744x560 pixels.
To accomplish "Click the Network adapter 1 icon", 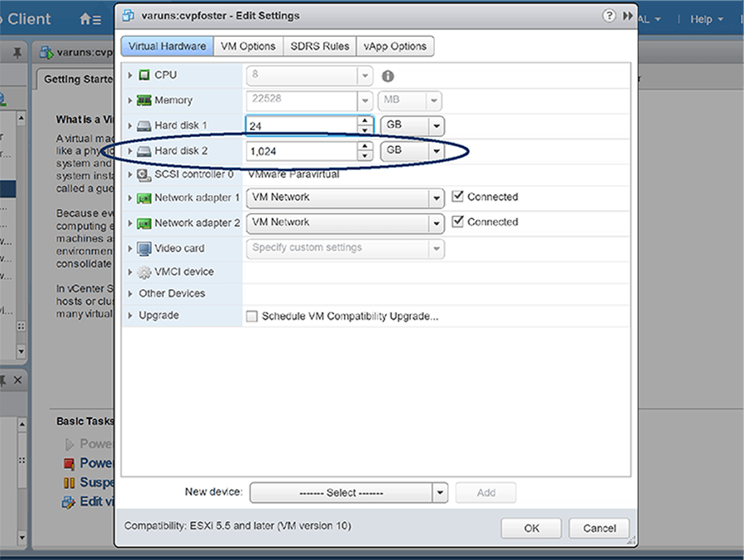I will [x=144, y=198].
